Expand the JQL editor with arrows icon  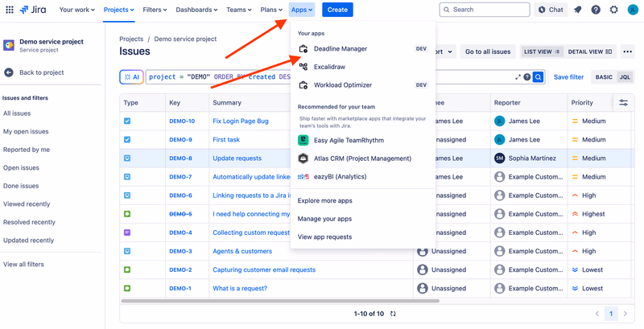pyautogui.click(x=518, y=76)
